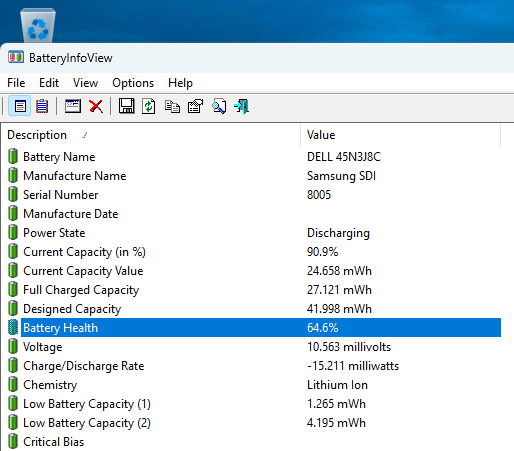Select the Lithium Ion chemistry value
Viewport: 514px width, 451px height.
pos(337,385)
